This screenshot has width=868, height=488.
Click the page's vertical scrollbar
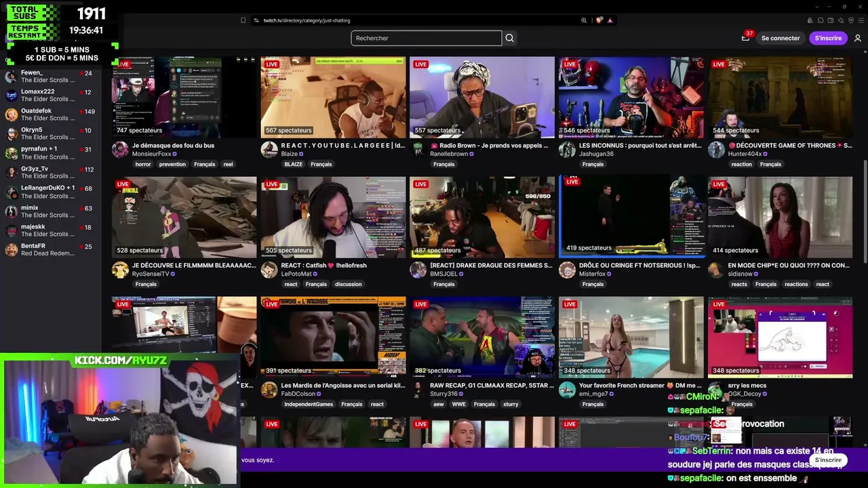click(x=865, y=210)
